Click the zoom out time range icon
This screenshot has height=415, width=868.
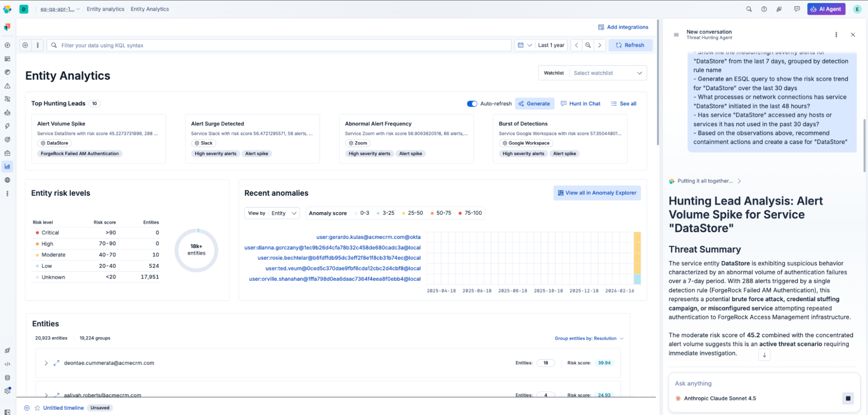tap(588, 45)
